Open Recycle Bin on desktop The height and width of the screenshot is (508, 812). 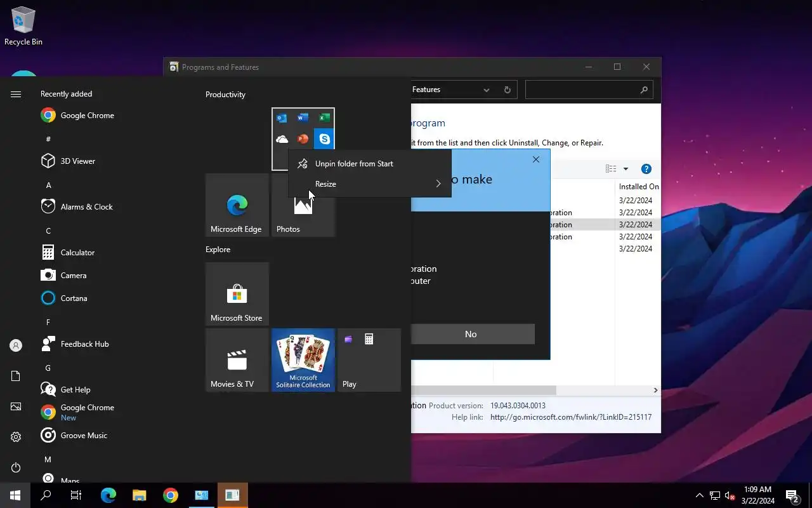23,27
